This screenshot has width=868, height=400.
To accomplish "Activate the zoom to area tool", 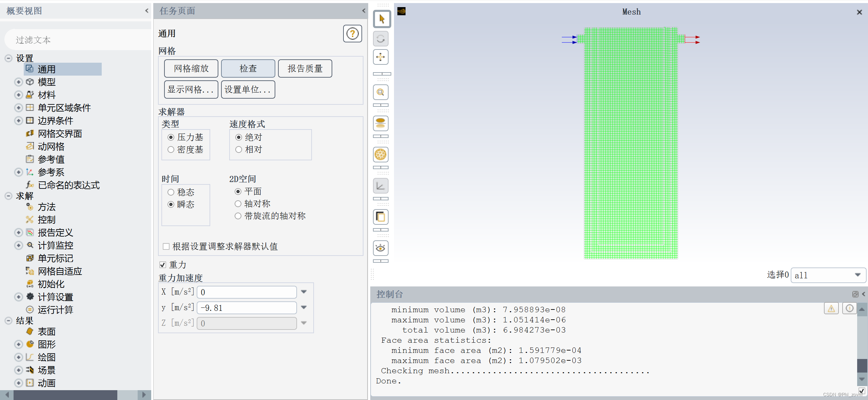I will 380,92.
